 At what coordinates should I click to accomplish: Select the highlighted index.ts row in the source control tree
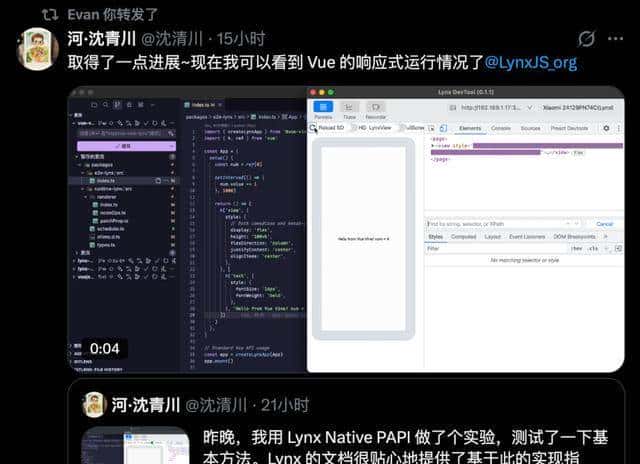123,180
